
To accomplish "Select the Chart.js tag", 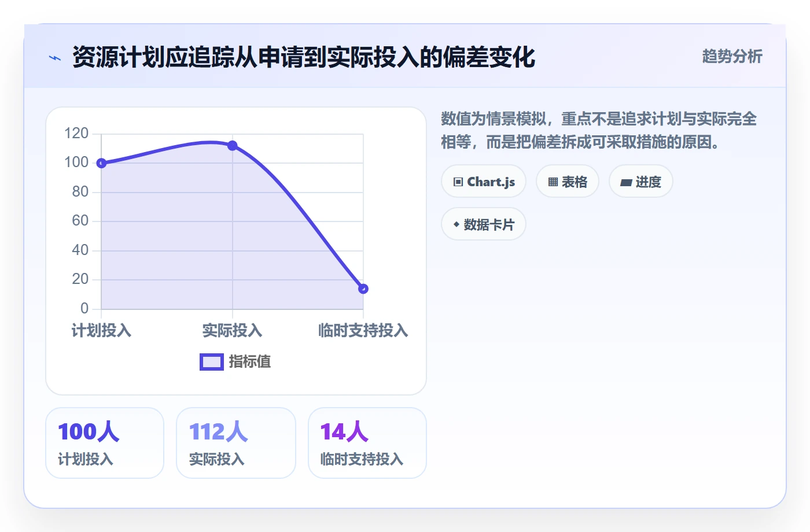I will point(484,182).
